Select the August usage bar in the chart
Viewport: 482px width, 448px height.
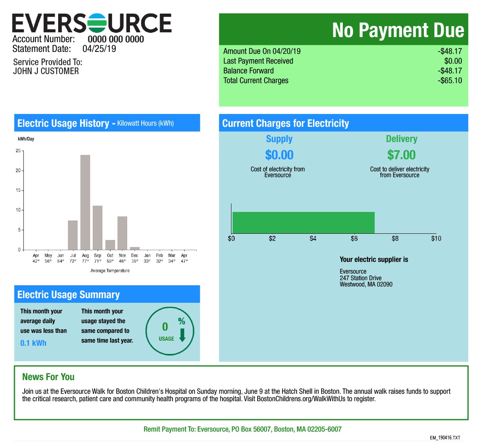point(86,201)
